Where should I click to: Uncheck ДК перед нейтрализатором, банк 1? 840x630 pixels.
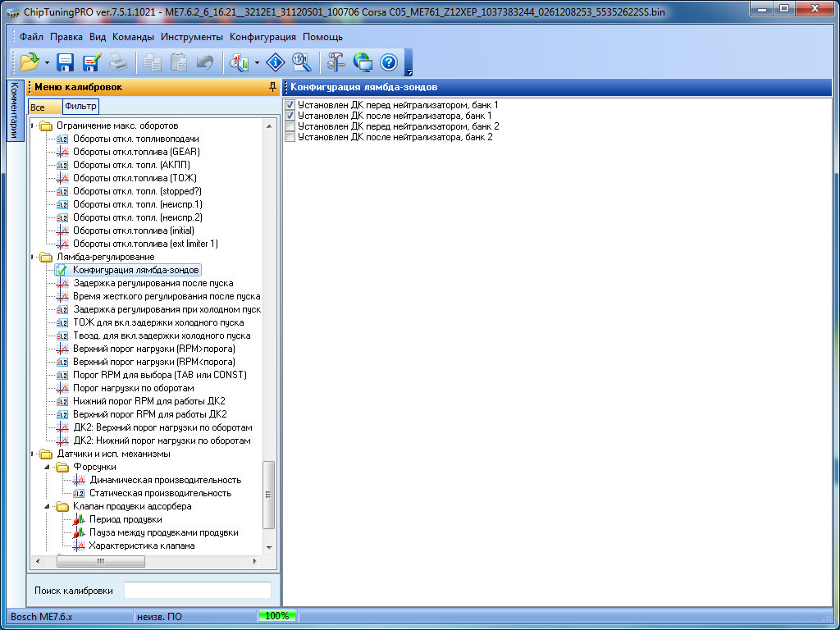[x=290, y=105]
